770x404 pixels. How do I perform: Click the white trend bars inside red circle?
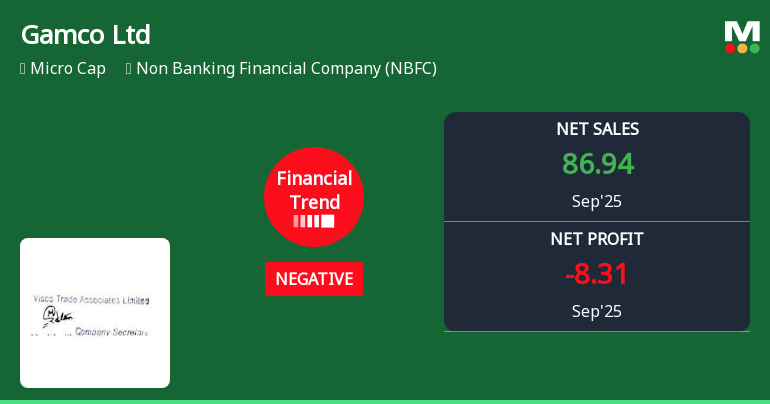pyautogui.click(x=314, y=221)
